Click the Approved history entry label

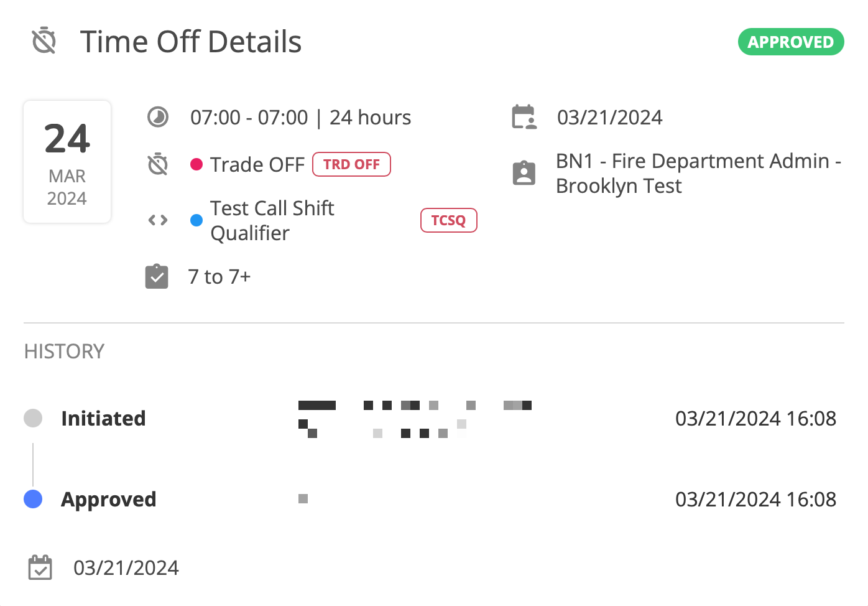[x=109, y=499]
